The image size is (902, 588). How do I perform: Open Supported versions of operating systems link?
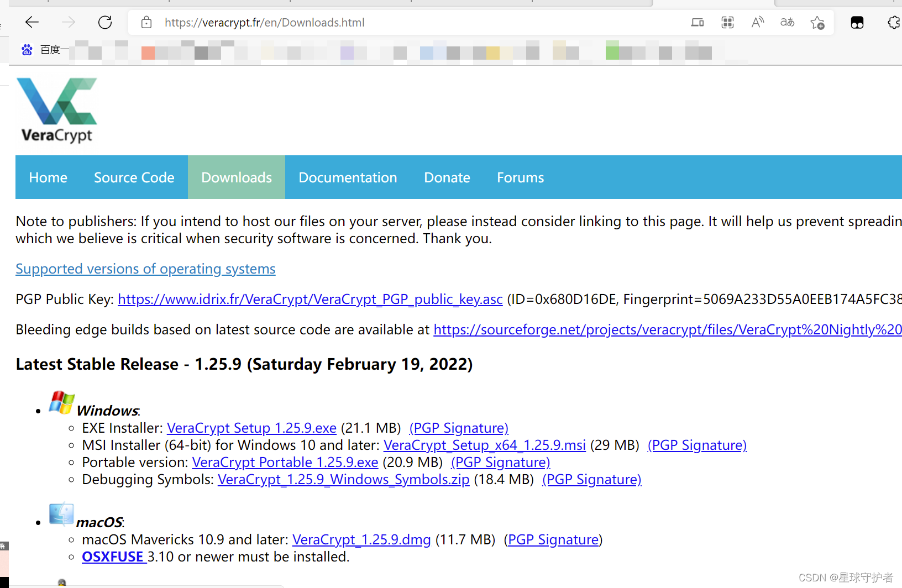[145, 269]
